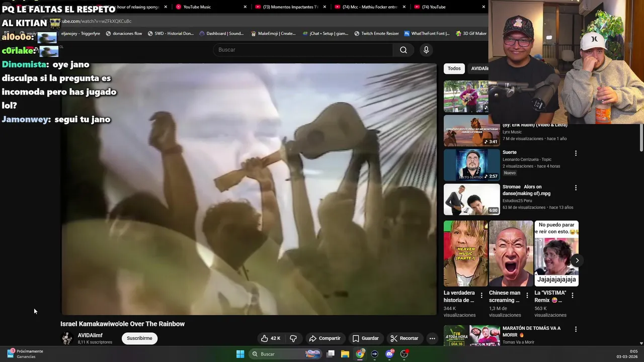The image size is (644, 362).
Task: Click the Windows taskbar Buscar search box
Action: pyautogui.click(x=286, y=354)
